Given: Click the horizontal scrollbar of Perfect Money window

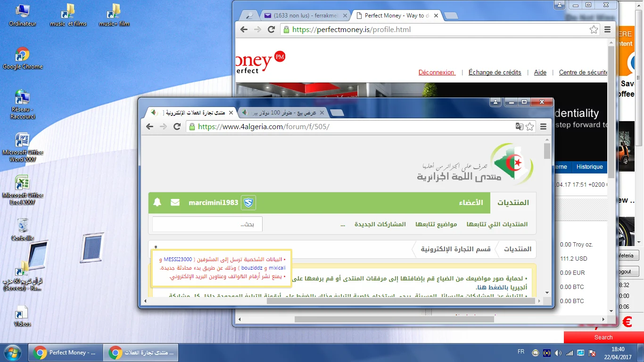Looking at the screenshot, I should [394, 319].
